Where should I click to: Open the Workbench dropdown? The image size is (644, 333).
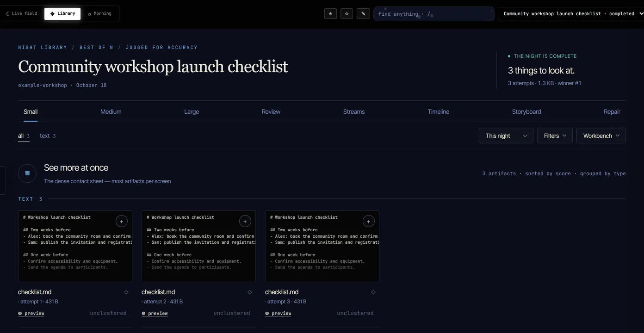coord(601,136)
